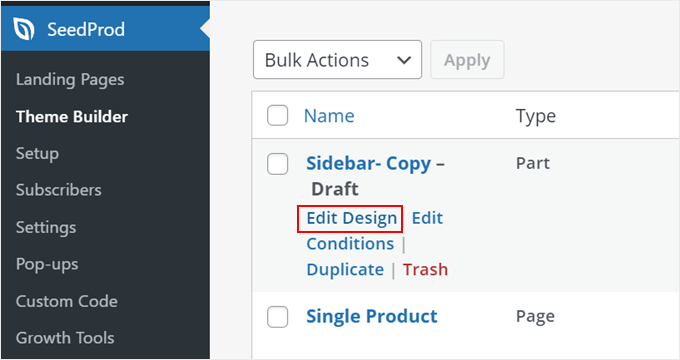Click the 'Page' type cell
Screen dimensions: 680x360
coord(535,317)
